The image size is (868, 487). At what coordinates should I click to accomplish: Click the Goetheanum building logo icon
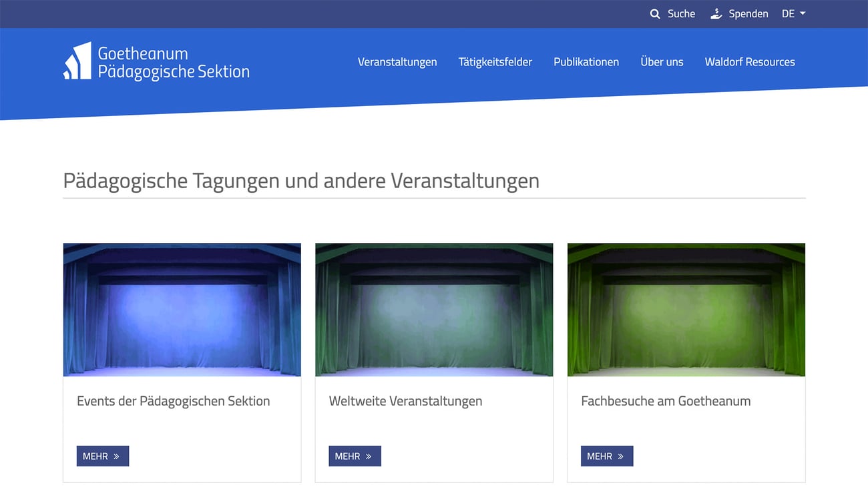pyautogui.click(x=77, y=61)
